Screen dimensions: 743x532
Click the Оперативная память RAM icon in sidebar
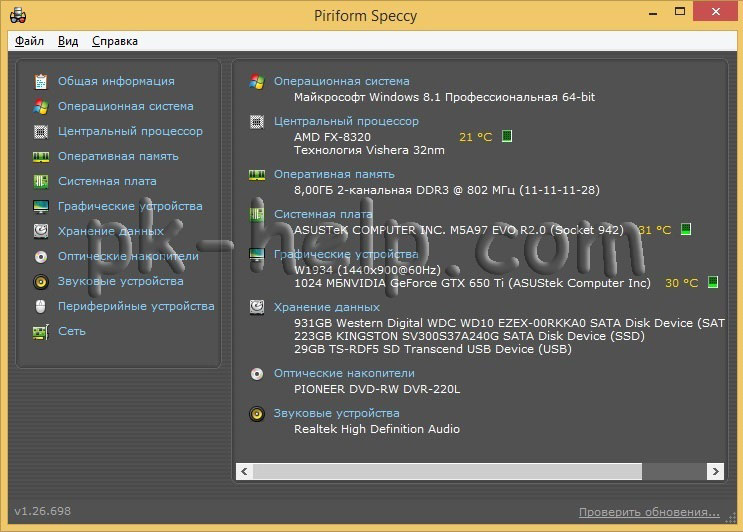coord(41,156)
